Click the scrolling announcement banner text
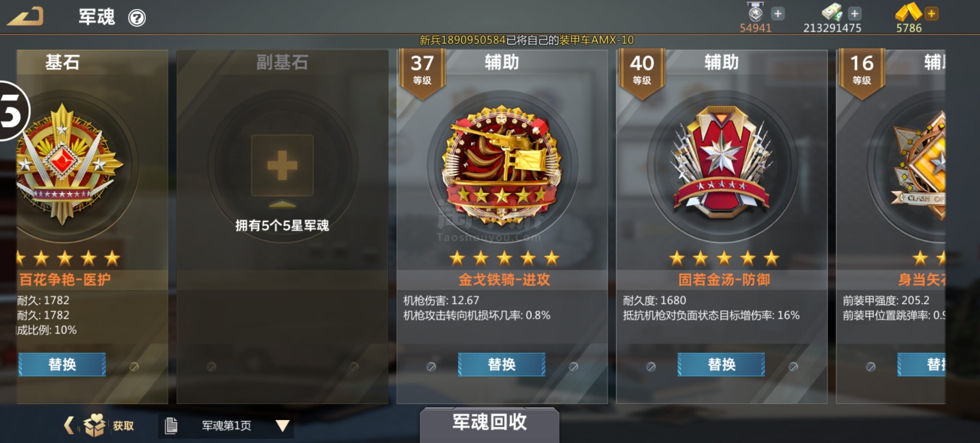The width and height of the screenshot is (980, 443). click(x=527, y=40)
